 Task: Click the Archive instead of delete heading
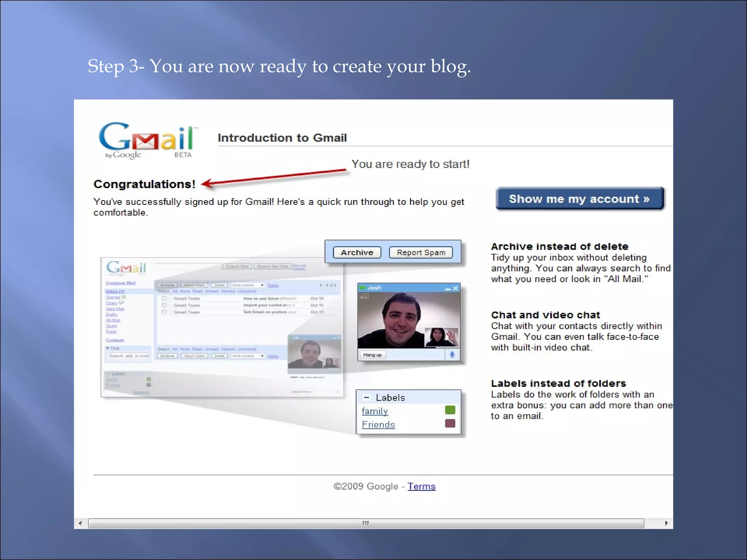click(x=560, y=246)
